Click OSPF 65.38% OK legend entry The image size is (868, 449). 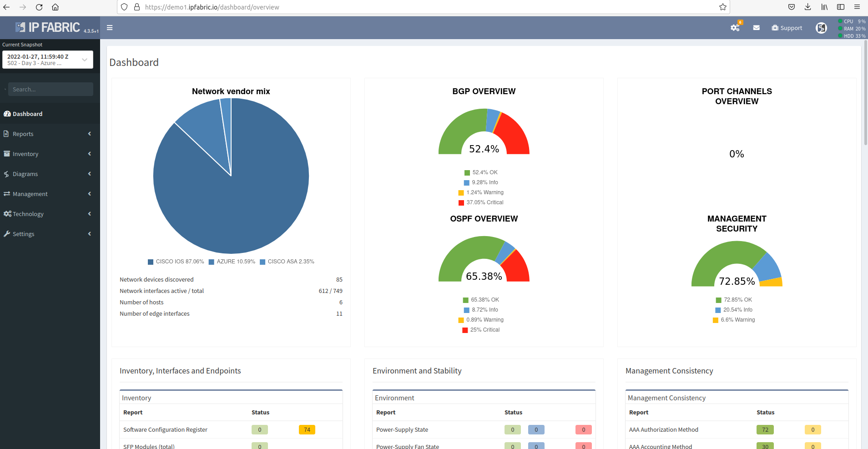pos(481,300)
